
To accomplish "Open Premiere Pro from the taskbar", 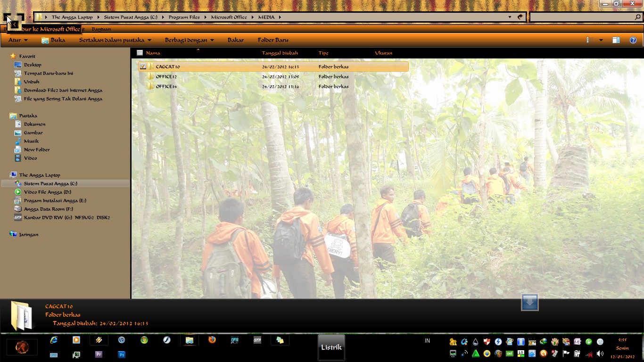I will coord(99,354).
